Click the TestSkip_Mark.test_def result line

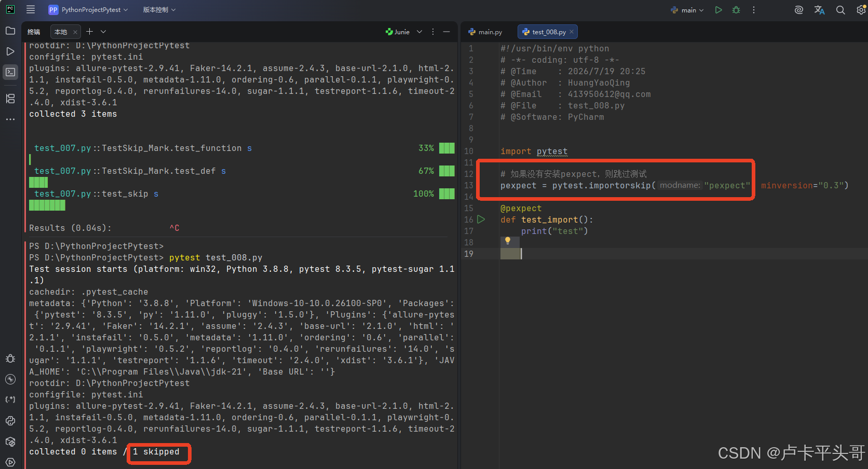click(130, 171)
